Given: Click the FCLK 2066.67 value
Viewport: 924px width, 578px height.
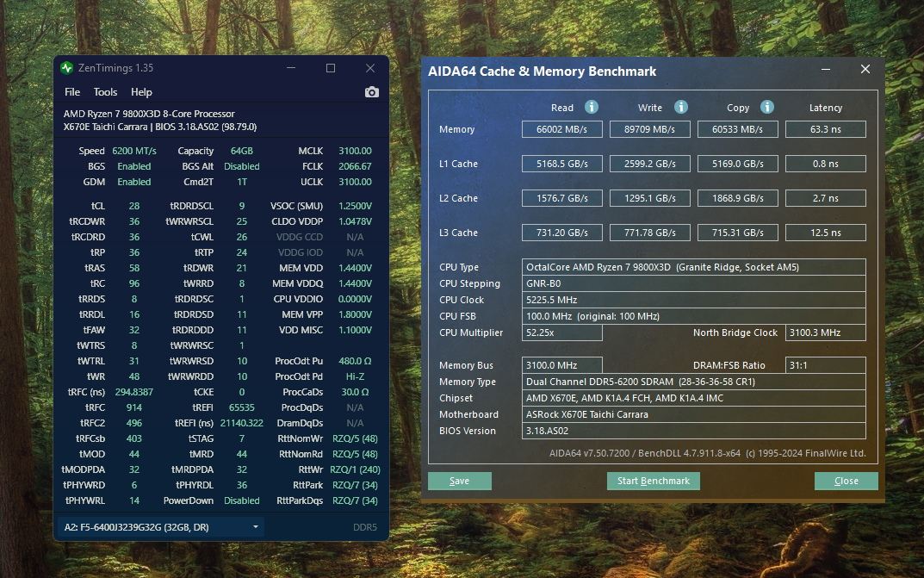Looking at the screenshot, I should [355, 167].
